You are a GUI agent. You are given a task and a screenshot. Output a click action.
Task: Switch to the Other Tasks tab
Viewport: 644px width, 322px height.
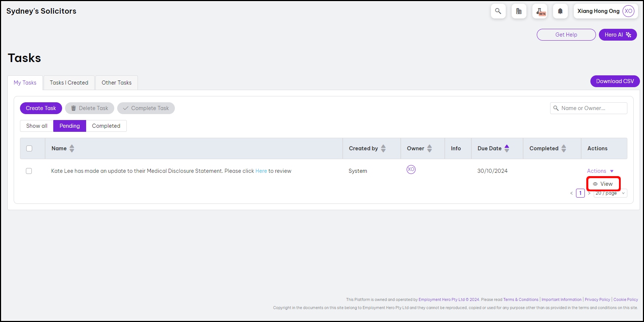tap(116, 83)
